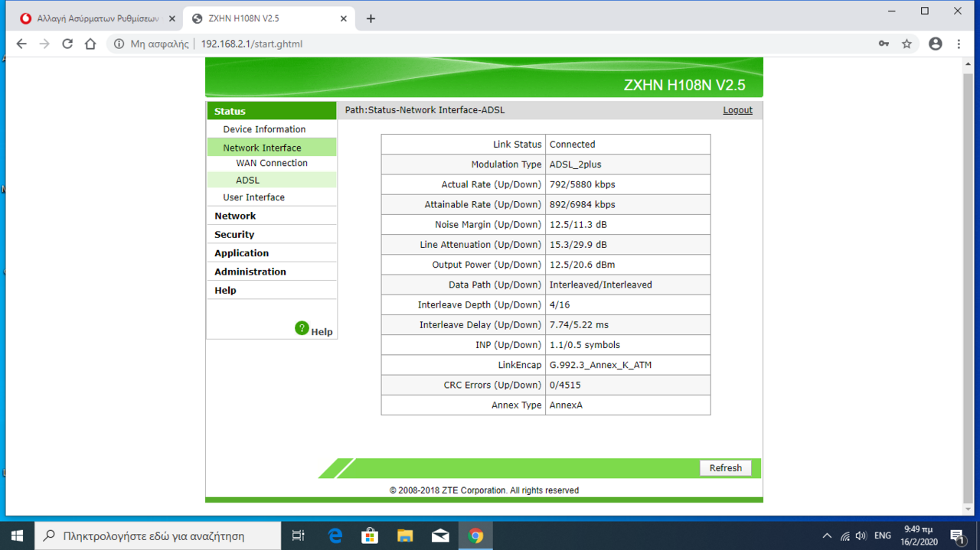The image size is (980, 550).
Task: Click attainable rate '892/6984 kbps'
Action: click(x=583, y=204)
